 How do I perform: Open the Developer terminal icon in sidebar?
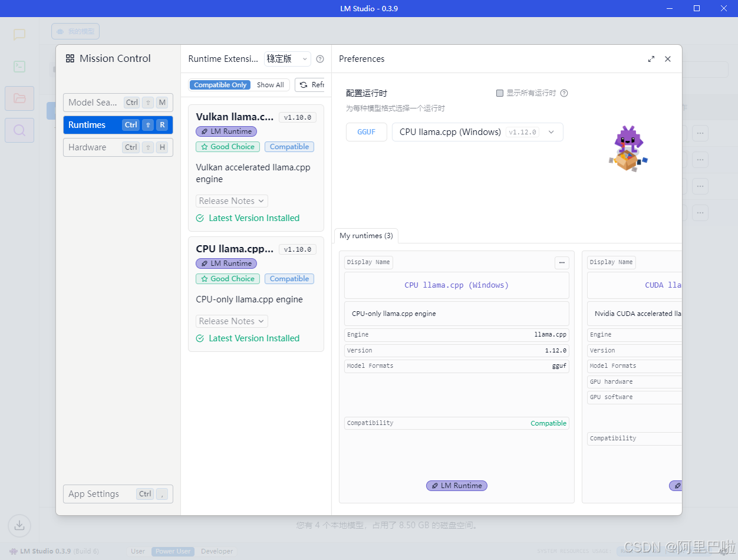[19, 67]
